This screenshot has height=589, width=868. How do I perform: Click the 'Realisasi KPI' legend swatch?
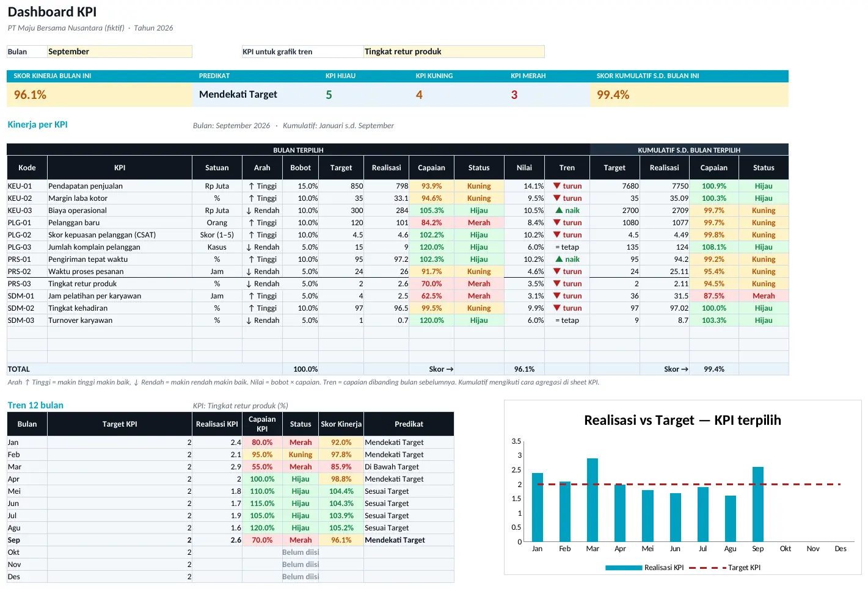click(624, 568)
